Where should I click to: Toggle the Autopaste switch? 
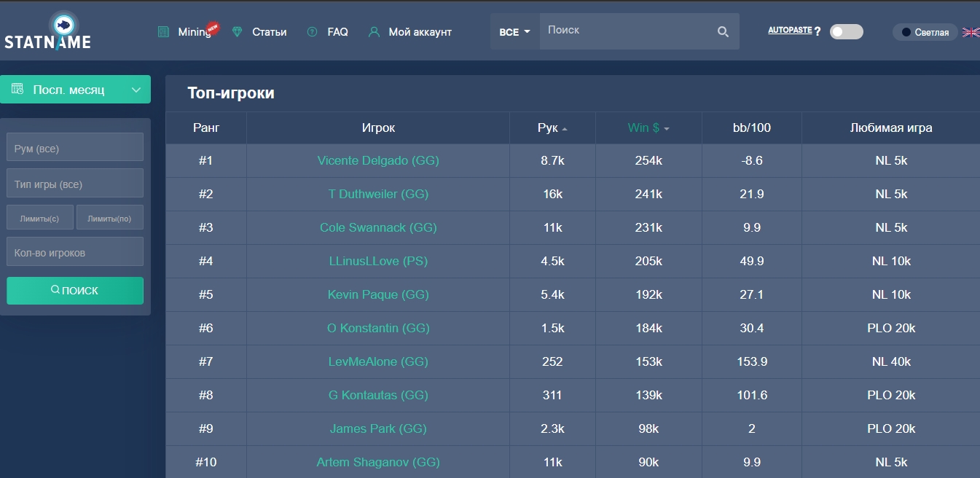click(x=847, y=31)
